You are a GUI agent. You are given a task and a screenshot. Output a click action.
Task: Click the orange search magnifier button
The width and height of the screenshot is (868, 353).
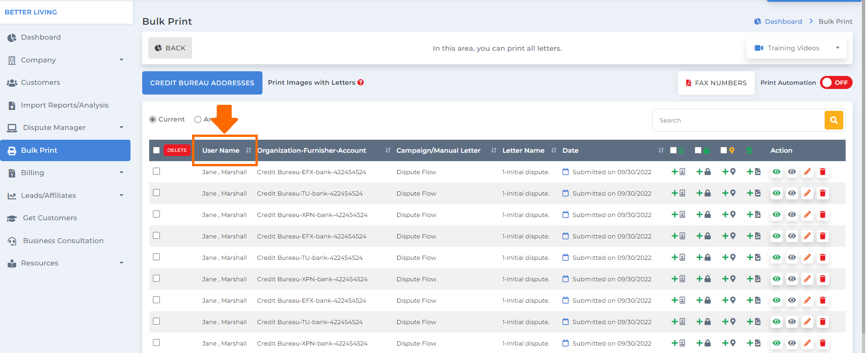coord(834,120)
